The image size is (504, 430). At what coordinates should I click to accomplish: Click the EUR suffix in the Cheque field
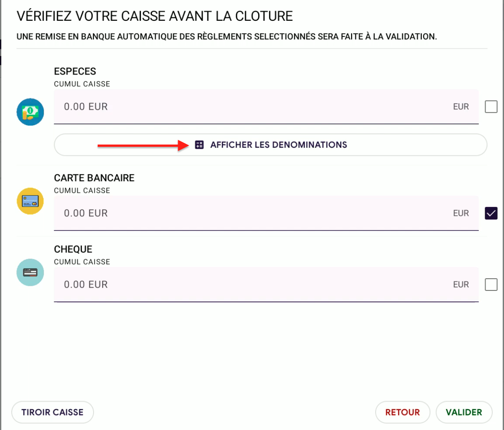click(x=461, y=285)
